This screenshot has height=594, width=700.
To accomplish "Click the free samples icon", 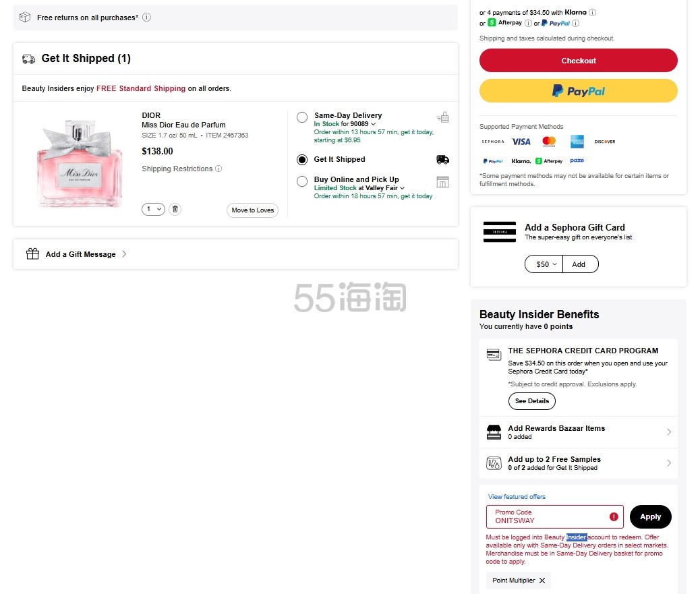I will point(494,463).
